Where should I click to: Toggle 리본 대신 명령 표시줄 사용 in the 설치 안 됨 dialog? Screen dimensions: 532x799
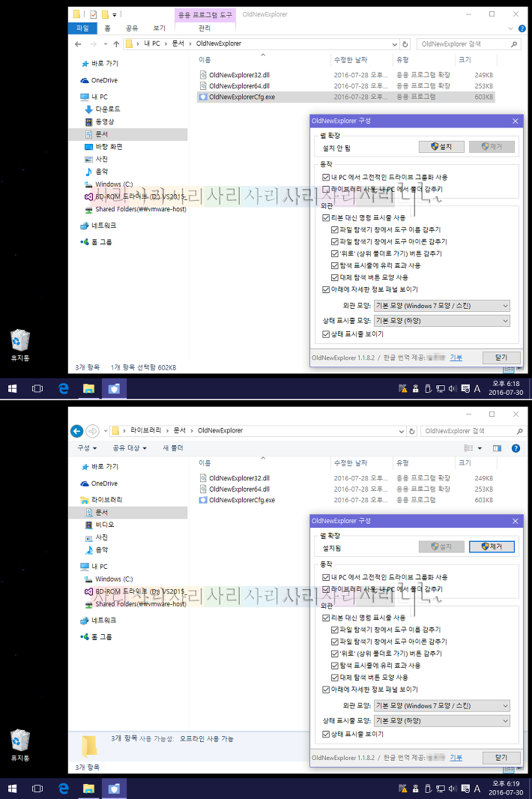point(326,217)
